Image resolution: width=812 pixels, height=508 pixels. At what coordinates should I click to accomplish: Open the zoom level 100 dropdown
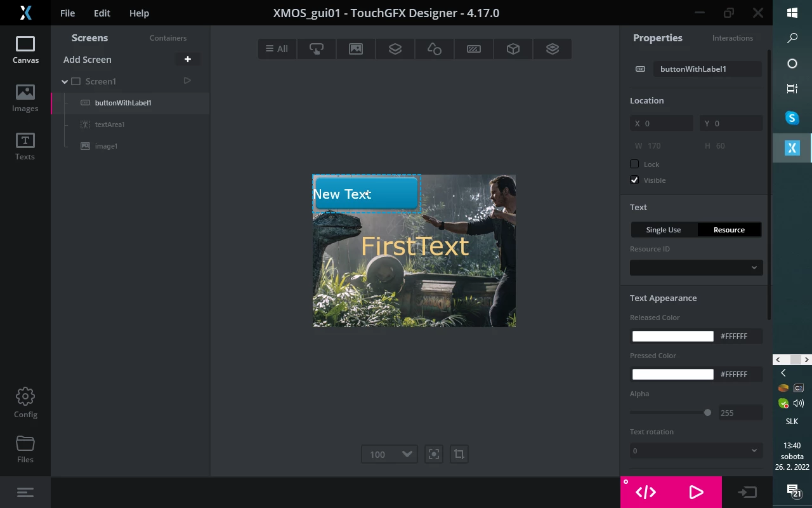(390, 454)
